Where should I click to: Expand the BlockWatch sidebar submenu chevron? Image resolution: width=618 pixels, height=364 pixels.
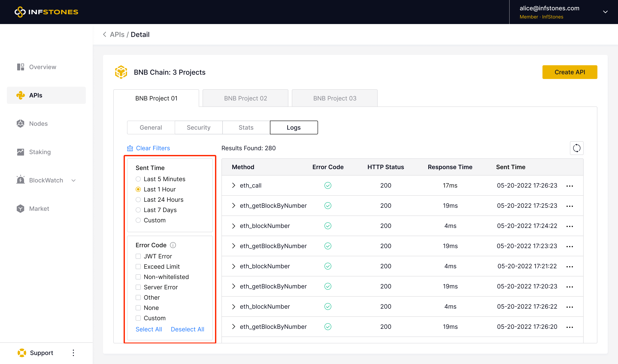[x=73, y=180]
